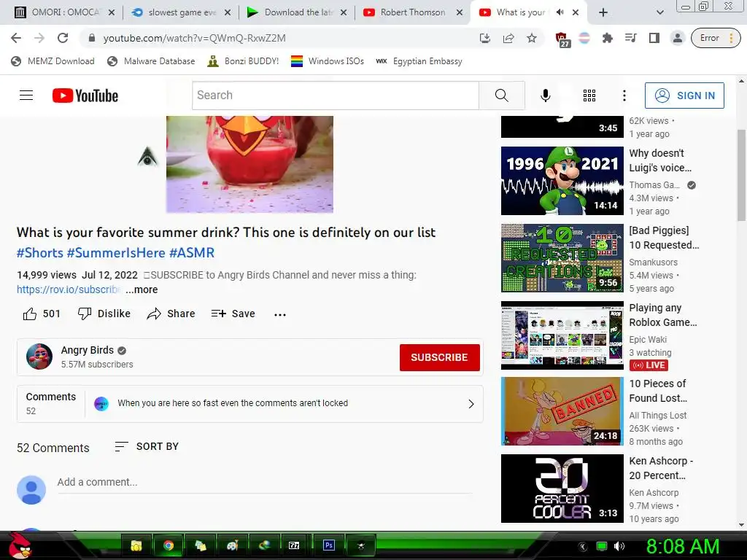Open the YouTube apps grid
This screenshot has width=747, height=560.
[x=589, y=96]
